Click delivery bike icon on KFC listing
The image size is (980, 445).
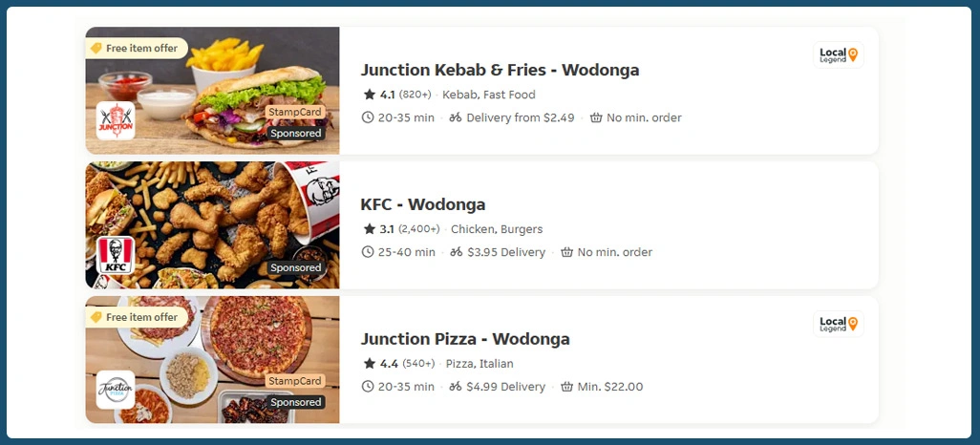(x=456, y=252)
